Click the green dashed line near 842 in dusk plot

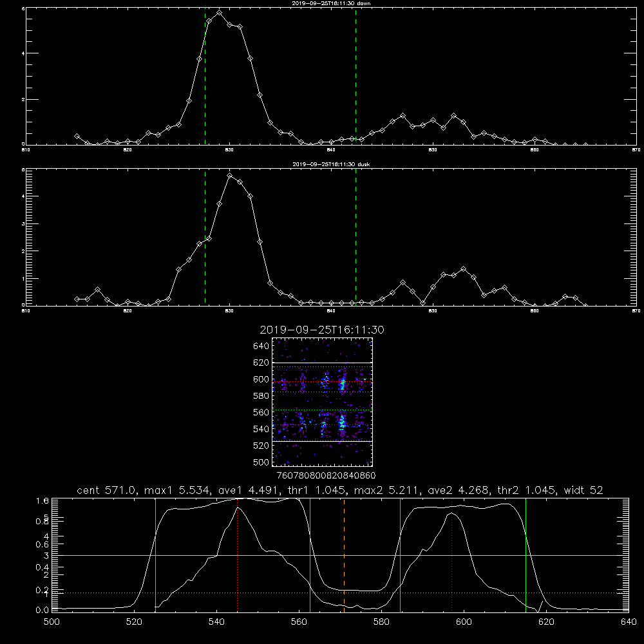pyautogui.click(x=355, y=237)
